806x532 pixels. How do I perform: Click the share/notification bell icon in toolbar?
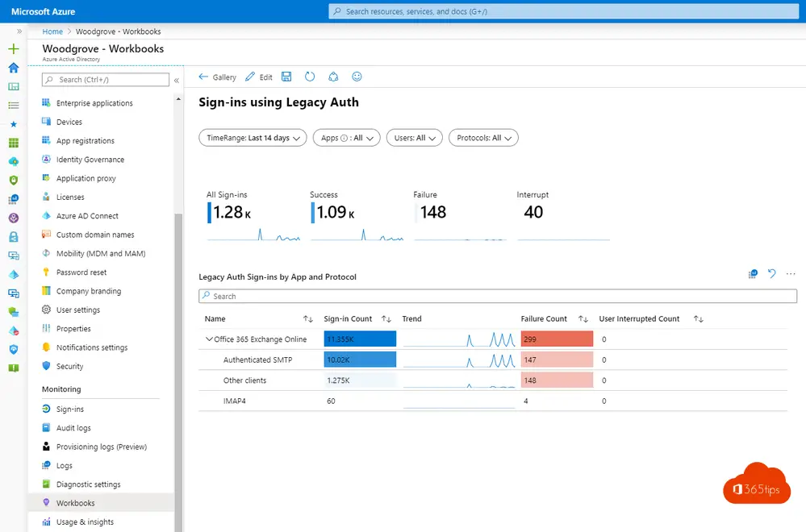333,77
